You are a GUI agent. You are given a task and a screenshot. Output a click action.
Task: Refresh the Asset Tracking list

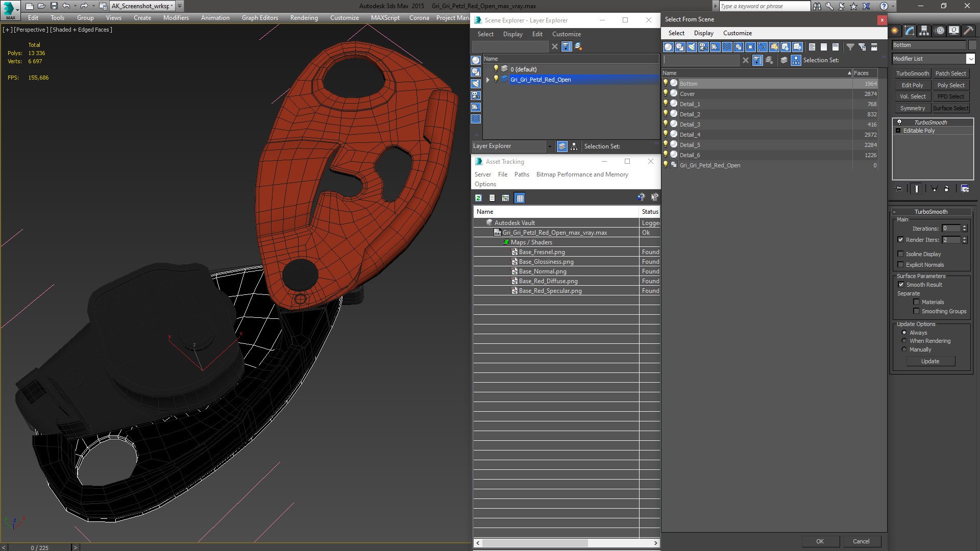[478, 198]
